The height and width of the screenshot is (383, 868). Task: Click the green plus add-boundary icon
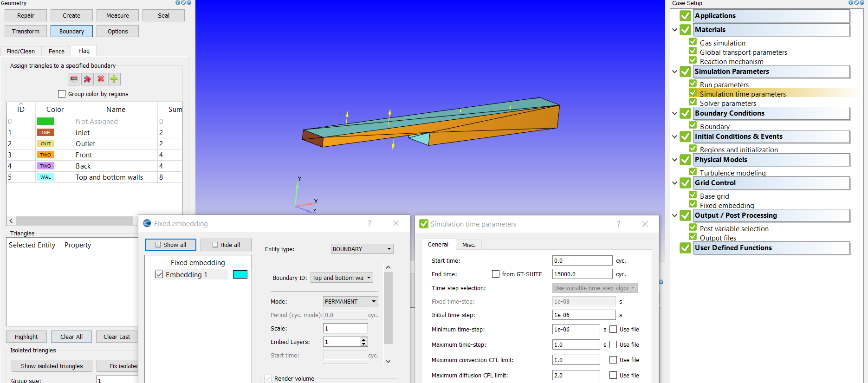(114, 79)
